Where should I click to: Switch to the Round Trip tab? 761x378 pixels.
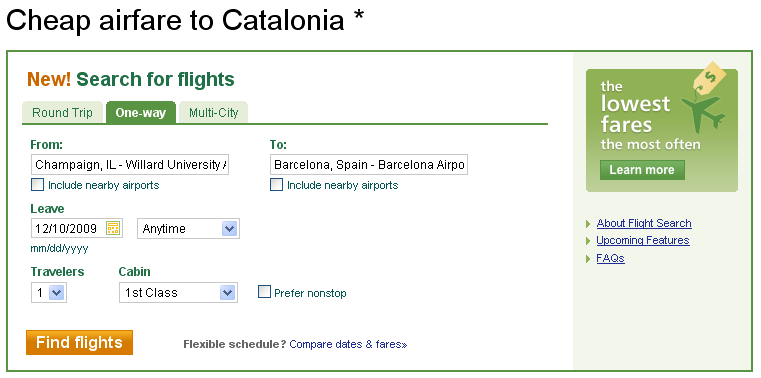click(62, 113)
